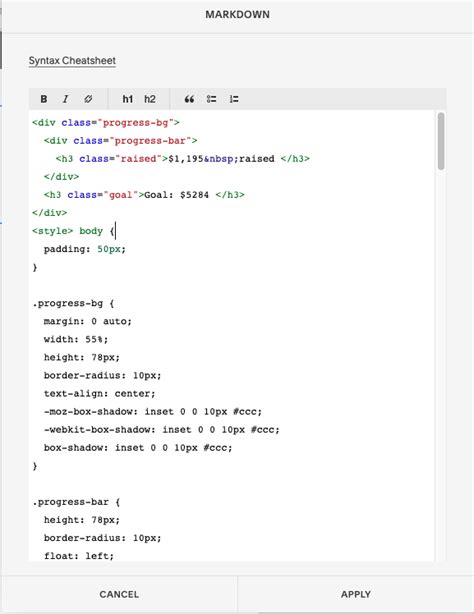
Task: Click the "-webkit-box-shadow" line
Action: point(162,430)
